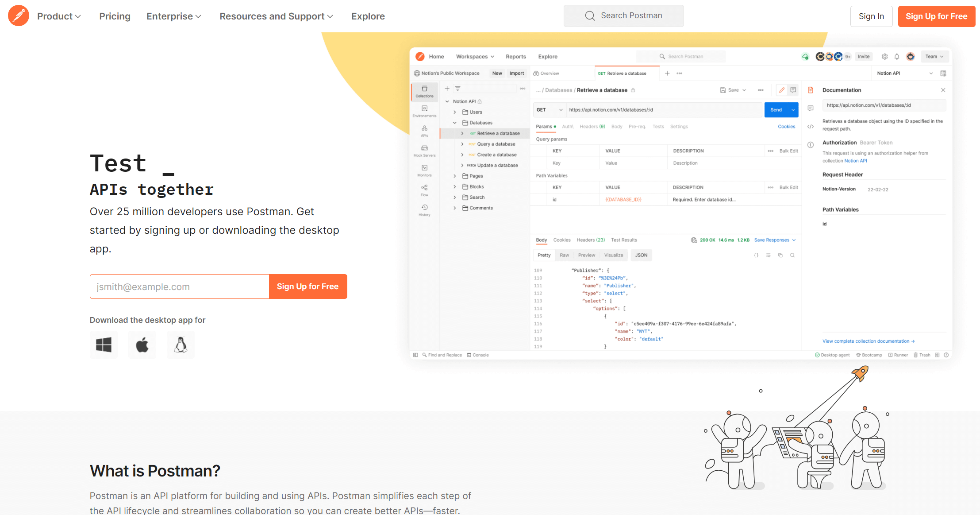Download the macOS desktop app

tap(142, 345)
